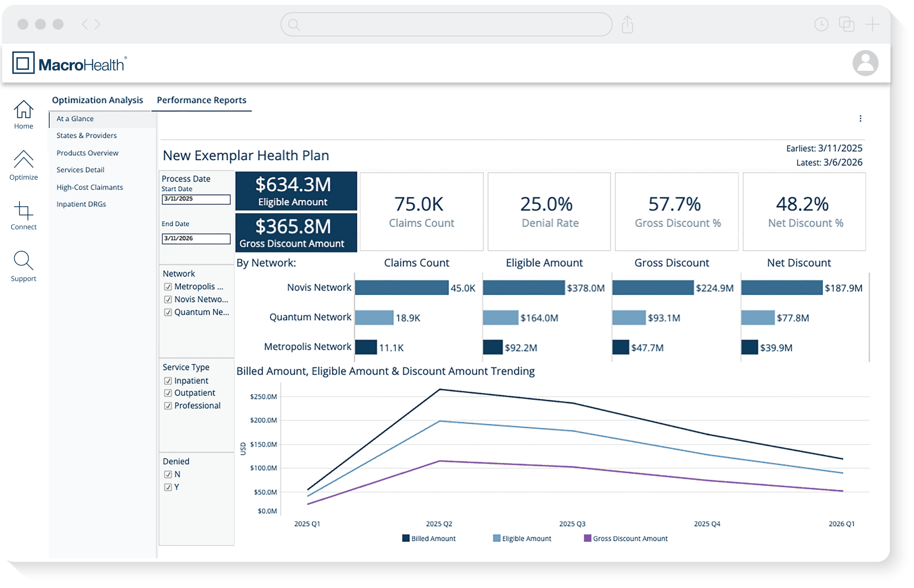Uncheck the Novis Network filter checkbox
Image resolution: width=914 pixels, height=588 pixels.
(168, 299)
